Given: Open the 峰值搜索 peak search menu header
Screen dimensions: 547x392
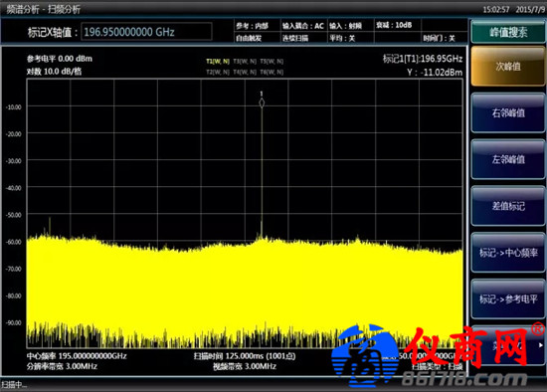Looking at the screenshot, I should pyautogui.click(x=508, y=32).
